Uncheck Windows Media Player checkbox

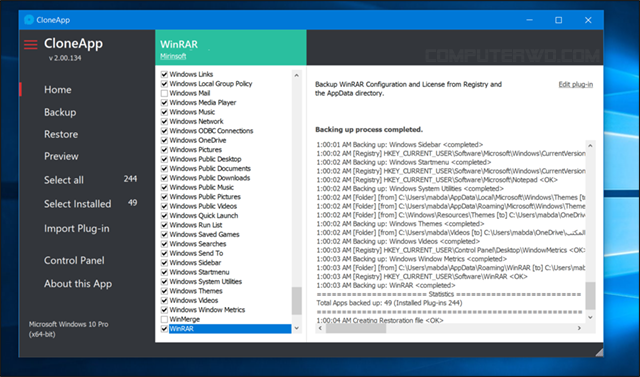coord(164,102)
